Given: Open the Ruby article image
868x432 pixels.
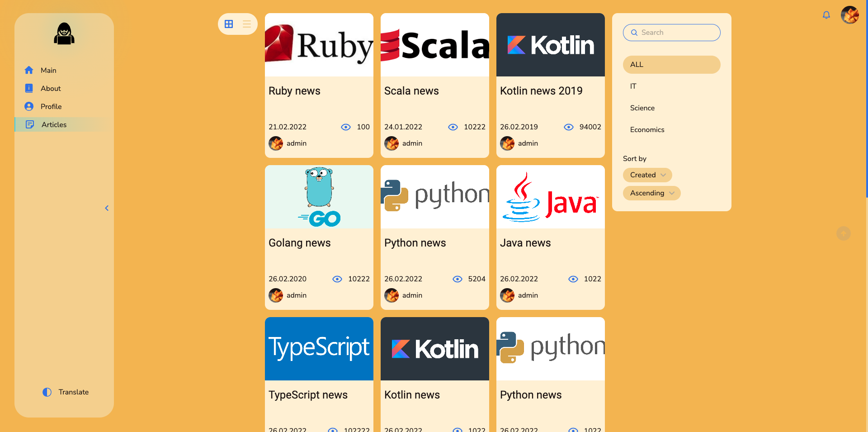Looking at the screenshot, I should click(x=319, y=45).
